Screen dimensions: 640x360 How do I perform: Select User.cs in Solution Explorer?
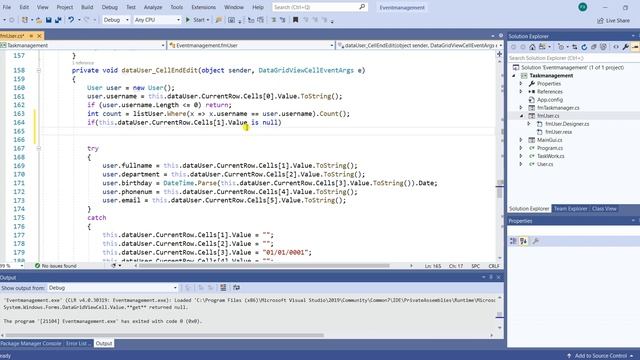point(545,164)
